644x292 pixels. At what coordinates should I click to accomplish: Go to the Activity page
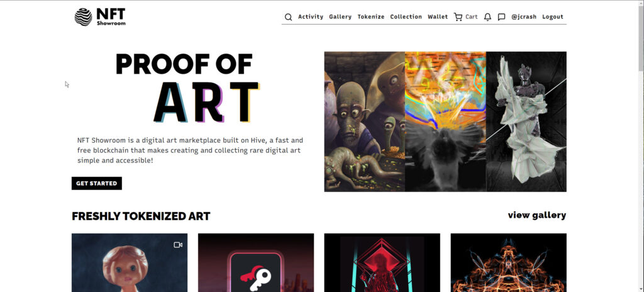[311, 17]
